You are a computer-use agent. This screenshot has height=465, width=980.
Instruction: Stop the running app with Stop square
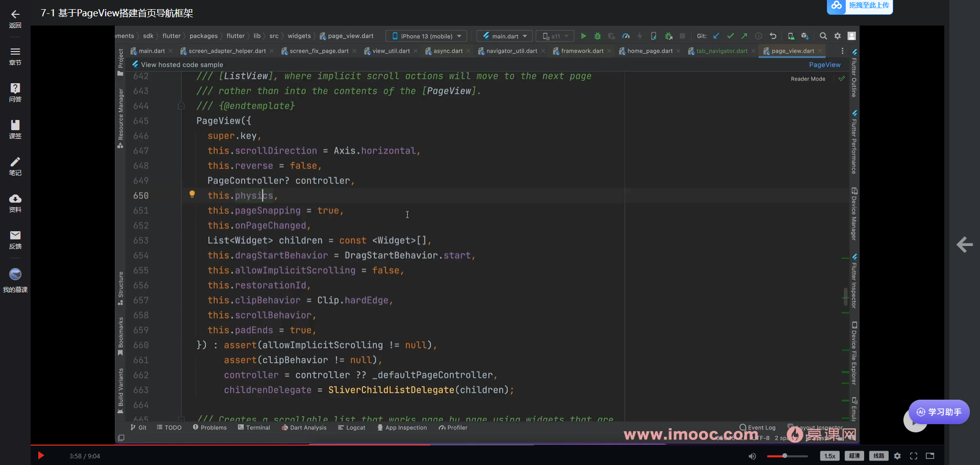(x=682, y=36)
